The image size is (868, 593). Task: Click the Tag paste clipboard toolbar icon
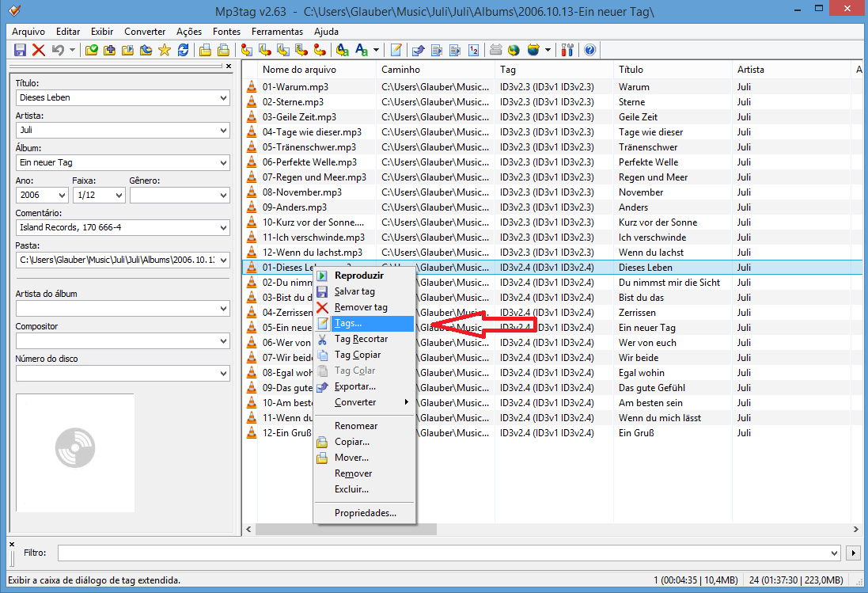224,50
